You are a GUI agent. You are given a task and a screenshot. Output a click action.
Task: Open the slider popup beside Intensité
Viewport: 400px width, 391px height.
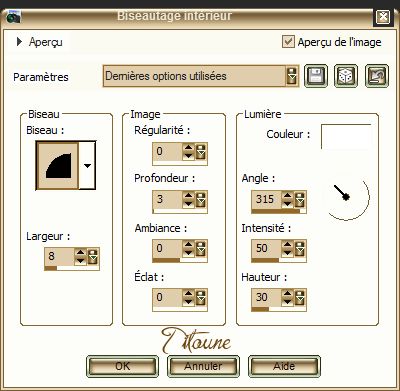coord(300,248)
